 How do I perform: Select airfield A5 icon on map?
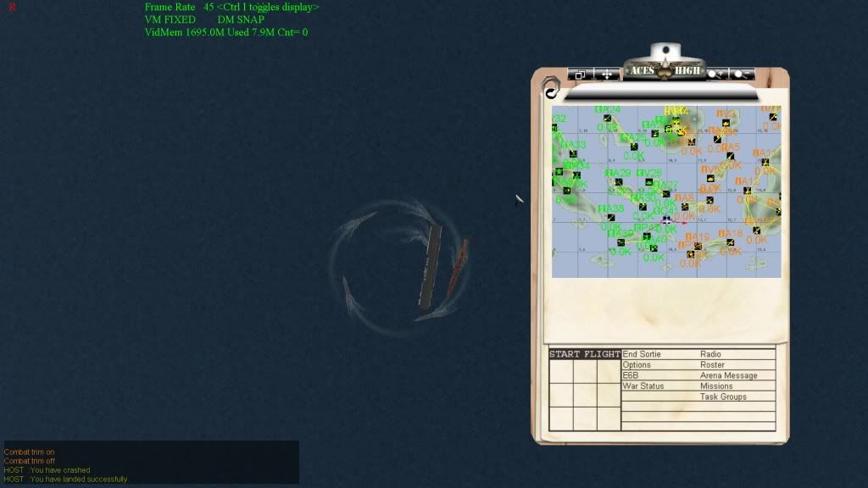730,156
